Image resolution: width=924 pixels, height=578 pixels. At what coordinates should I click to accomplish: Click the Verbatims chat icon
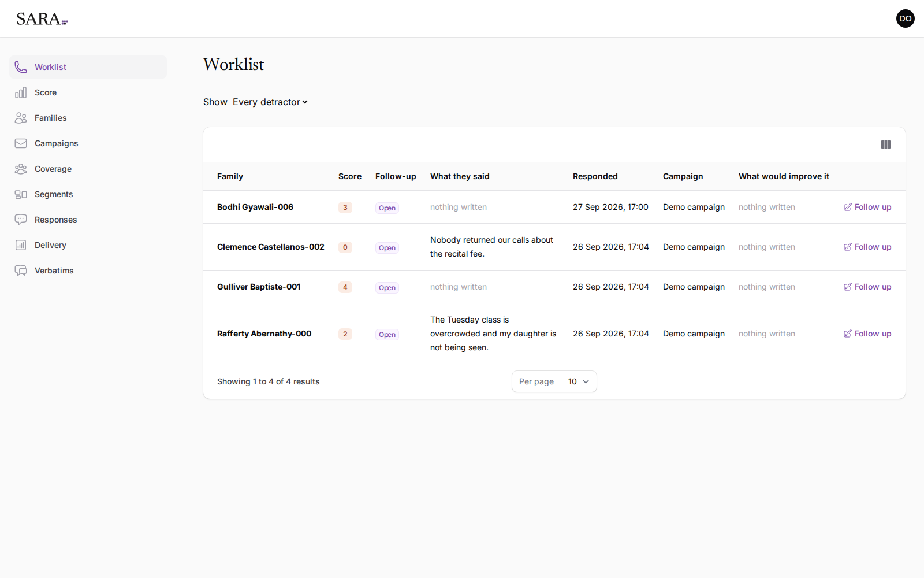pos(21,271)
